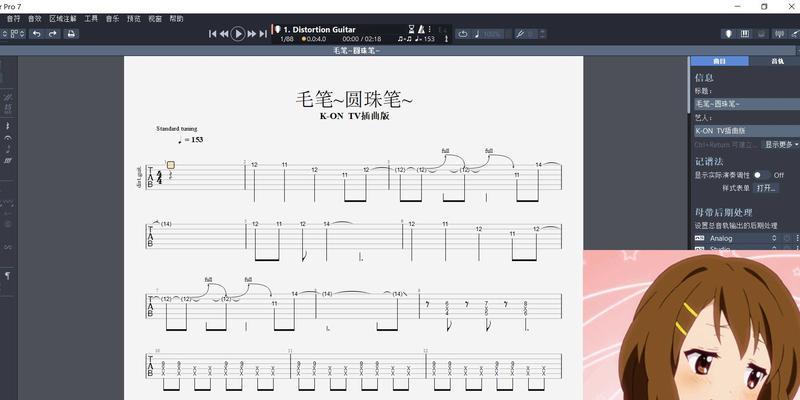800x400 pixels.
Task: Open the 音符 menu
Action: coord(13,18)
